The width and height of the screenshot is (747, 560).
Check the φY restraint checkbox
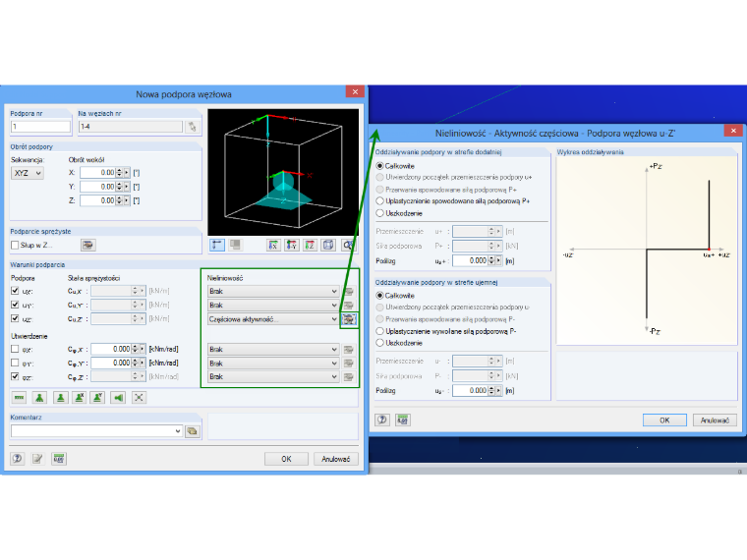15,363
